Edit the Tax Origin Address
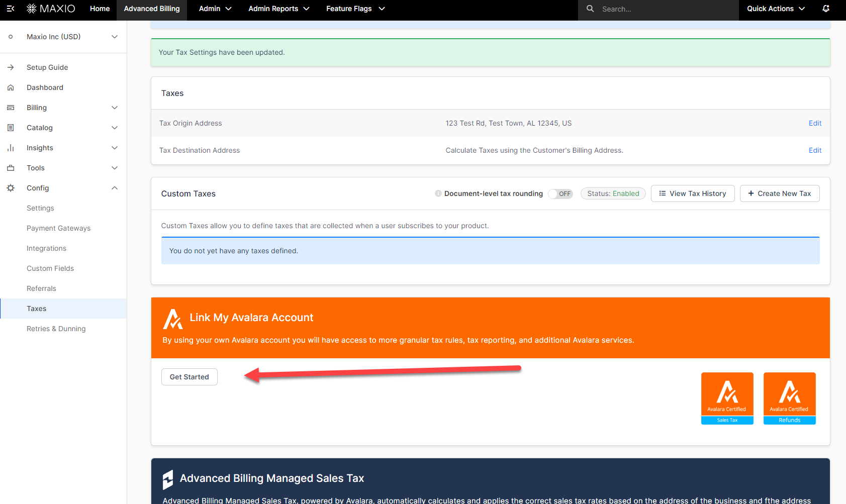 tap(815, 123)
